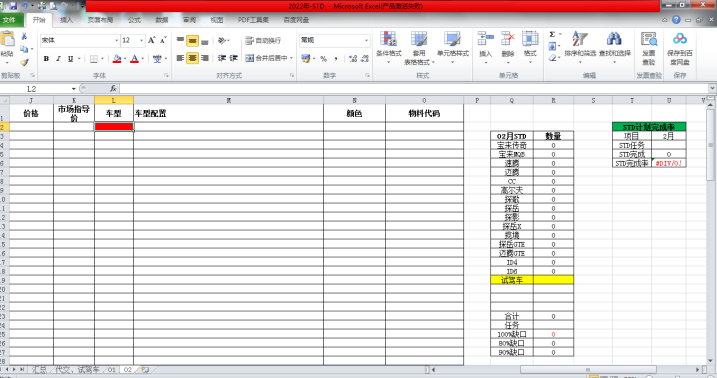This screenshot has height=378, width=717.
Task: Click the Copy icon
Action: coord(24,49)
